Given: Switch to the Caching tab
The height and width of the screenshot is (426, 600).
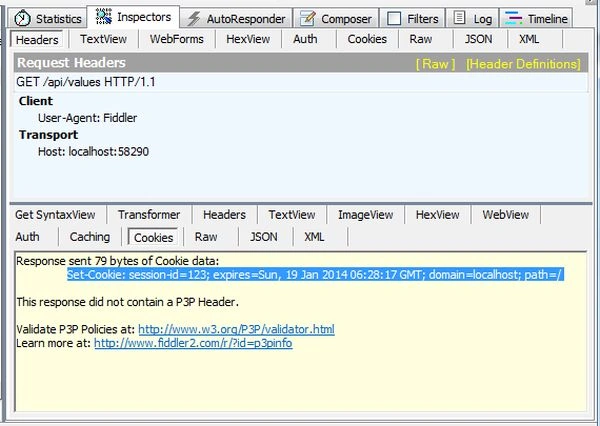Looking at the screenshot, I should point(90,237).
